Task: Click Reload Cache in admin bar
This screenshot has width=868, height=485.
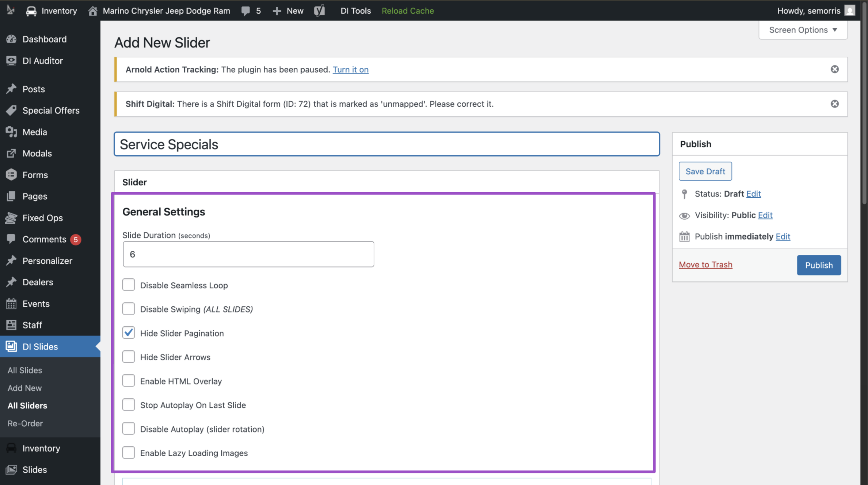Action: pos(408,11)
